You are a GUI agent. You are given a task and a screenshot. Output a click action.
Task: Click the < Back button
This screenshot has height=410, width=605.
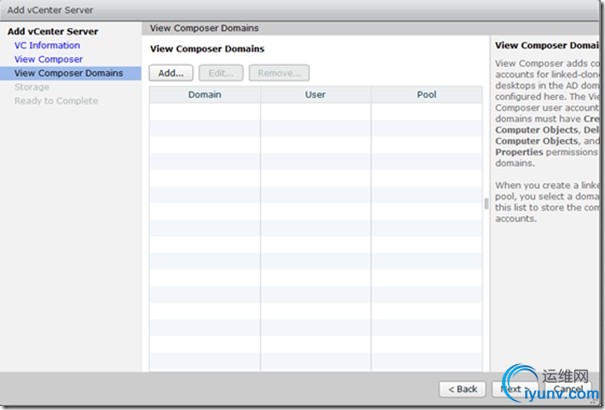[x=463, y=389]
